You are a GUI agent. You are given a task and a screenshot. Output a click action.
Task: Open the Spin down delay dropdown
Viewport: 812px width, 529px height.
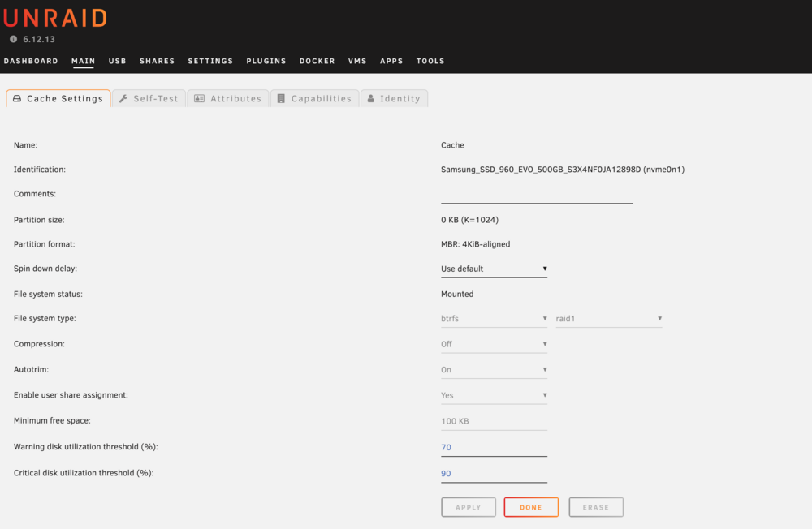click(x=494, y=269)
